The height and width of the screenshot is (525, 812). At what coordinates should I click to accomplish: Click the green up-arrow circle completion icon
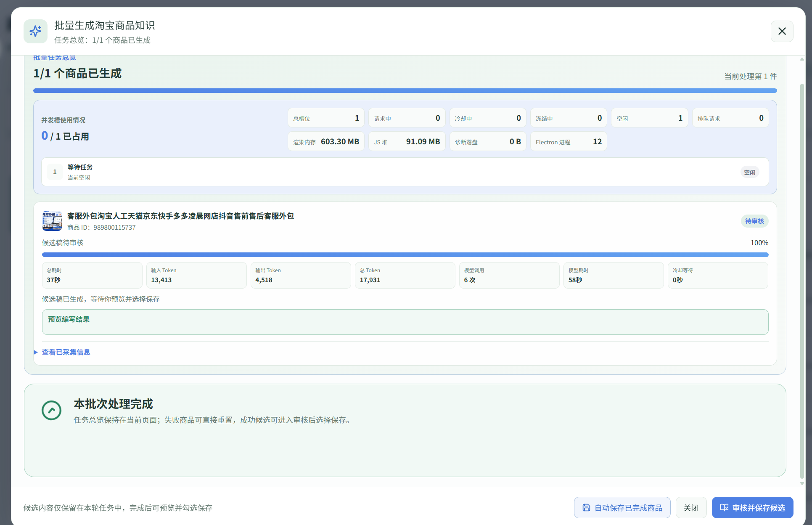click(51, 410)
